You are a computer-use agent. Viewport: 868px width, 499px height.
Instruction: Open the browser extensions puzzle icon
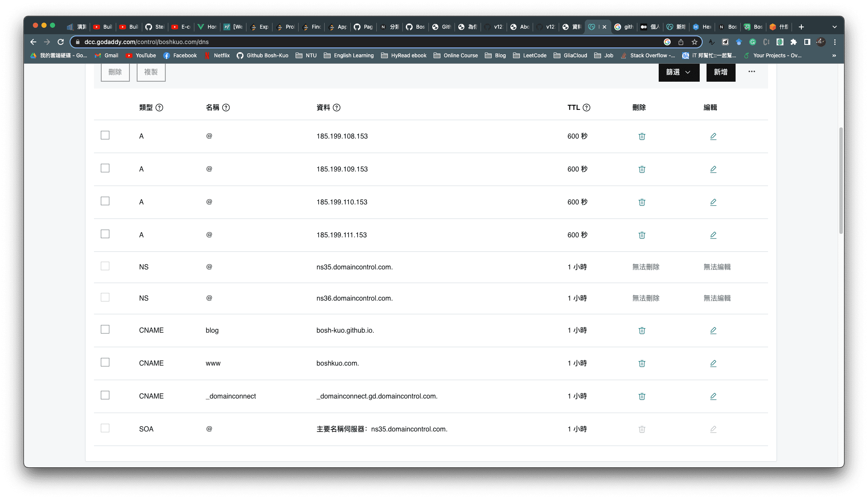(x=793, y=42)
